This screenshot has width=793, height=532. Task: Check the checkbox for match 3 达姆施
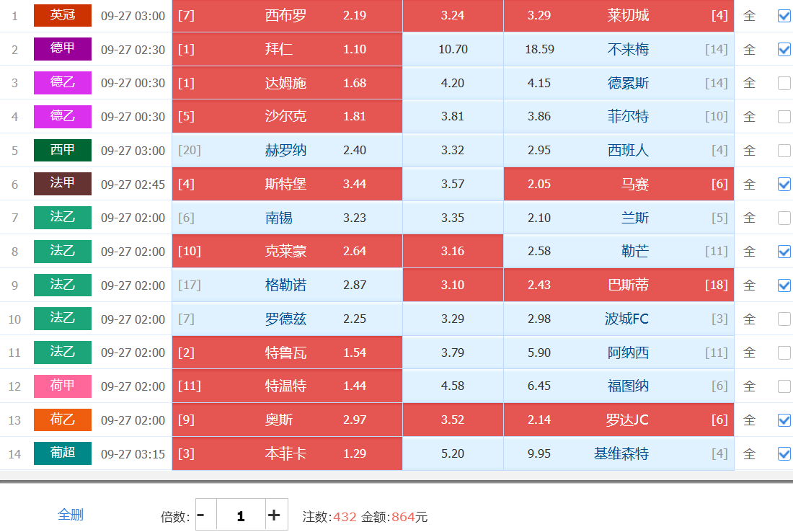(784, 83)
